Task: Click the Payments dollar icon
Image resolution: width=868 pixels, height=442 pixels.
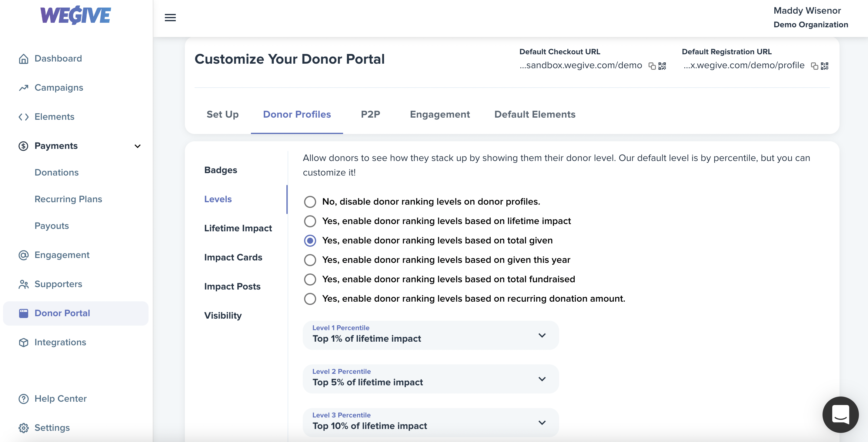Action: click(x=23, y=146)
